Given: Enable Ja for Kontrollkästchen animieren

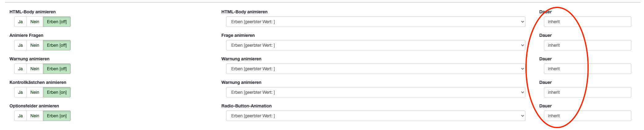Looking at the screenshot, I should (x=20, y=92).
